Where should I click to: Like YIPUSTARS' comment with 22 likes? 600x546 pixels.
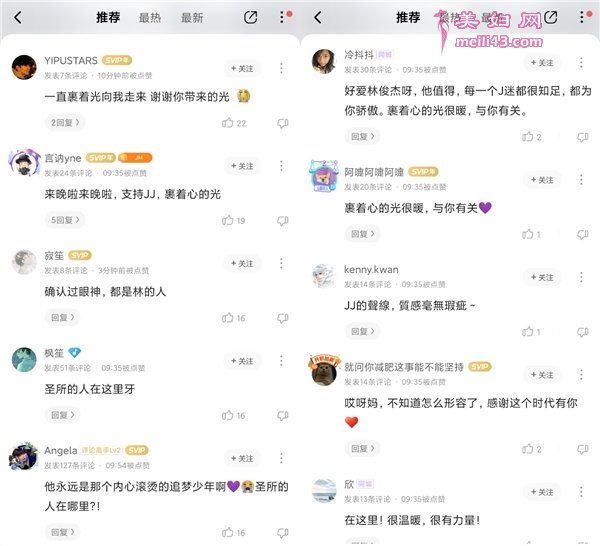pos(227,123)
